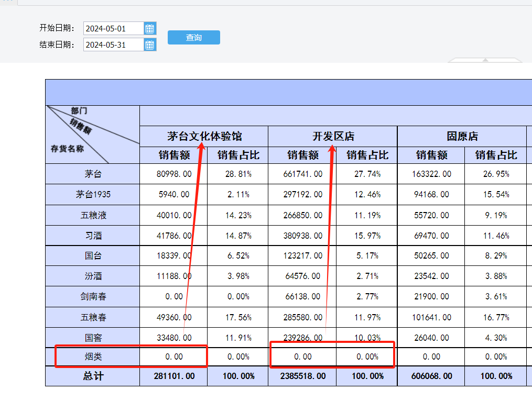Click 销售占比 header under 固原店

pos(496,155)
